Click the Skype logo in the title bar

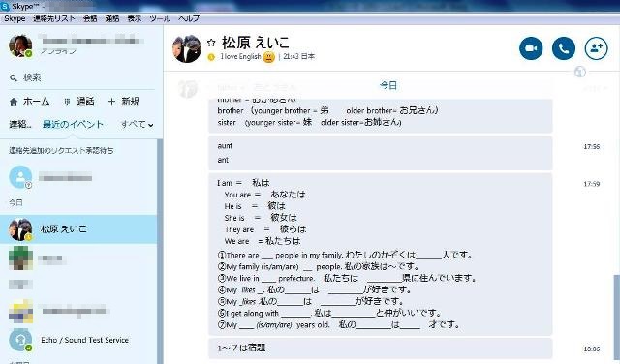pos(5,6)
